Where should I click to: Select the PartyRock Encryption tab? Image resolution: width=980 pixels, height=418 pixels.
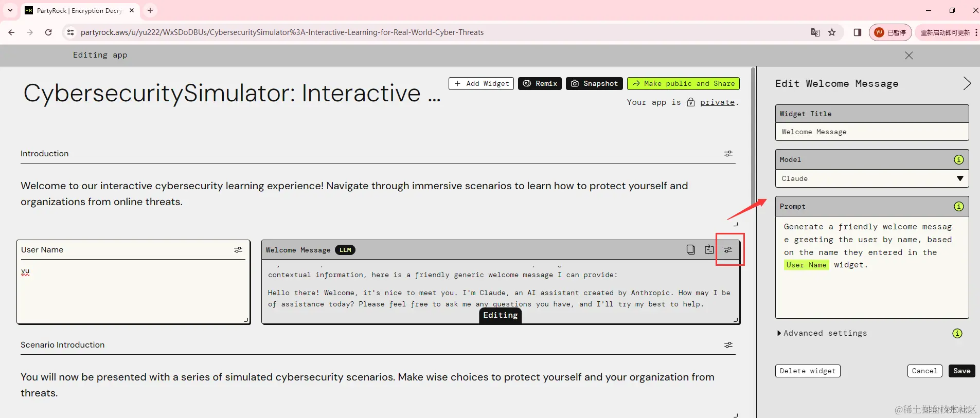(80, 10)
